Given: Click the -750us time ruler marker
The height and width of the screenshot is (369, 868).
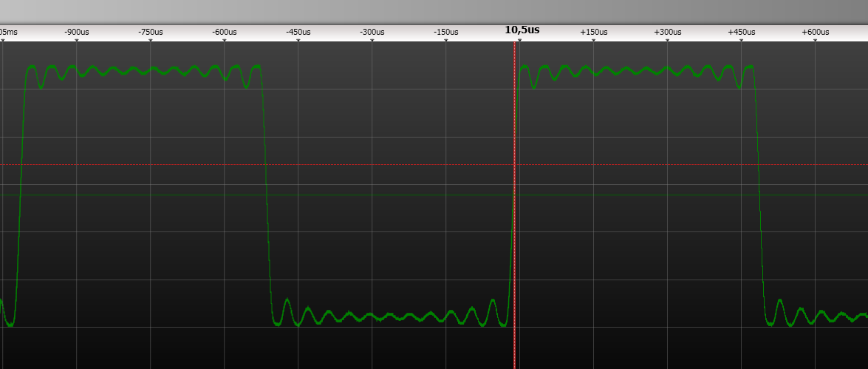Looking at the screenshot, I should 151,32.
